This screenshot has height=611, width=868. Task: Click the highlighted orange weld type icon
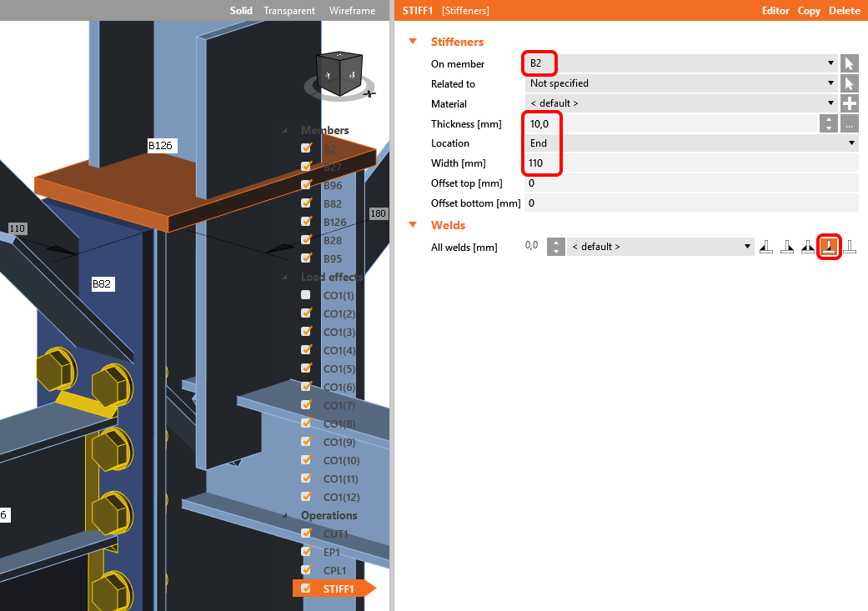[x=828, y=247]
